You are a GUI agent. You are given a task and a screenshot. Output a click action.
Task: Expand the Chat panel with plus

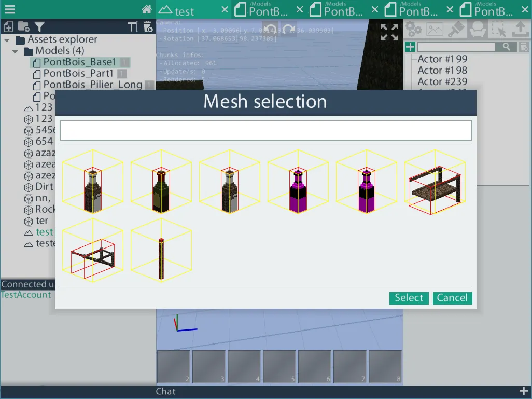pos(524,391)
